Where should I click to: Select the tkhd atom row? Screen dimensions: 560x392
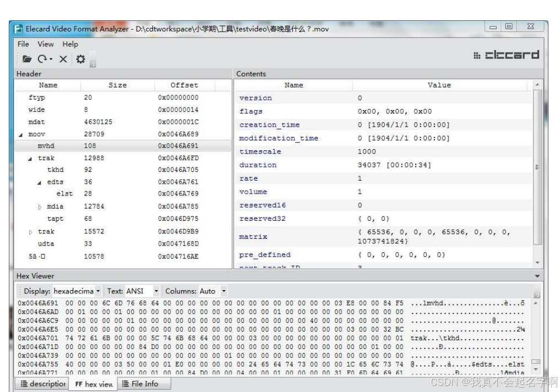(122, 170)
